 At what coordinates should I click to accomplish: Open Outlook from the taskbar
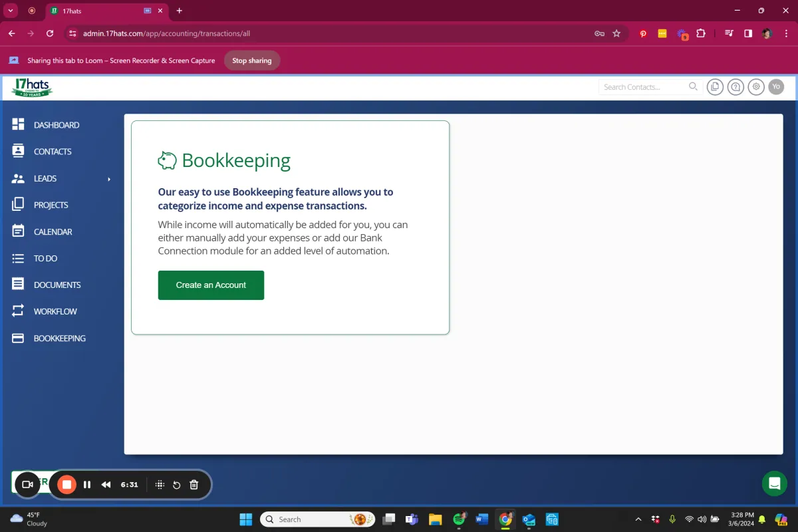click(x=529, y=519)
